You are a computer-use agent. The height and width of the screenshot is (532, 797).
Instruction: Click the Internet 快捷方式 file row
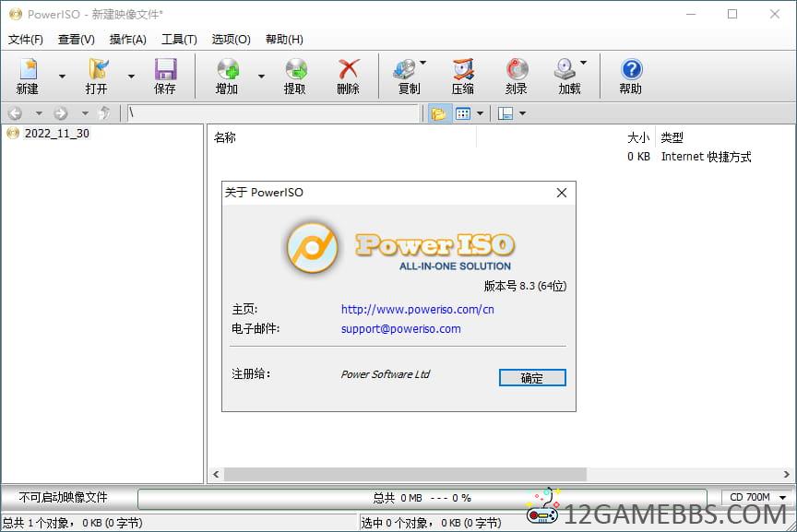(x=501, y=157)
